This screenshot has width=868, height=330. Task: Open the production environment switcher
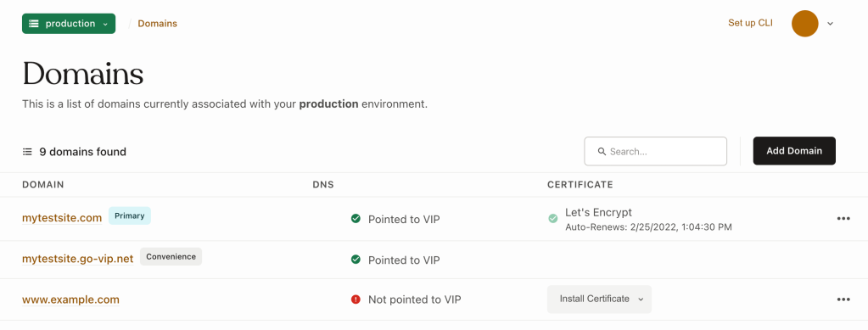pos(69,24)
